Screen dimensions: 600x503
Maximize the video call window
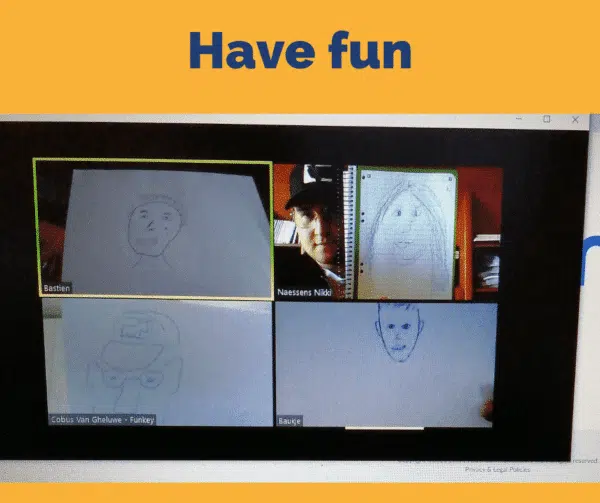pos(547,119)
